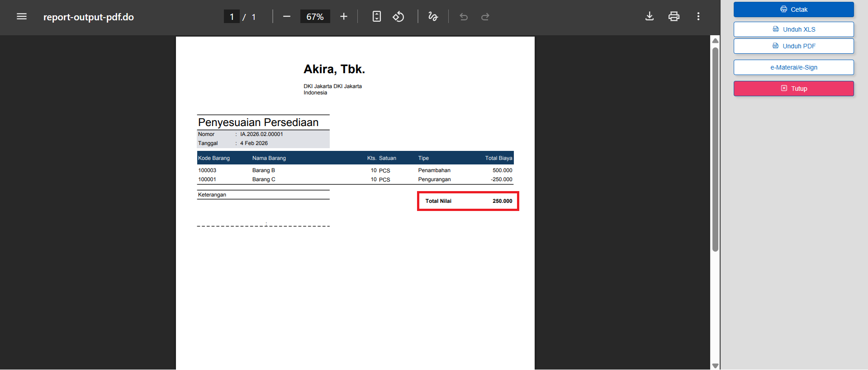The width and height of the screenshot is (868, 370).
Task: Rotate the document counterclockwise
Action: pyautogui.click(x=398, y=17)
